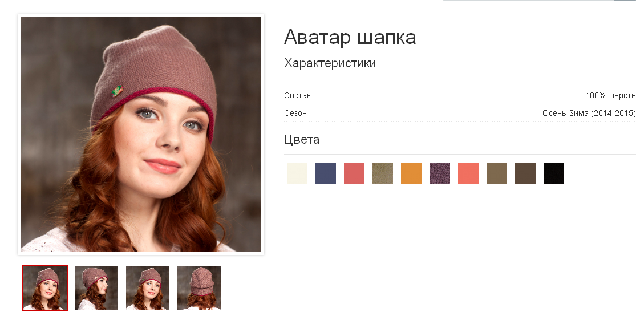Choose the orange color swatch

point(411,173)
